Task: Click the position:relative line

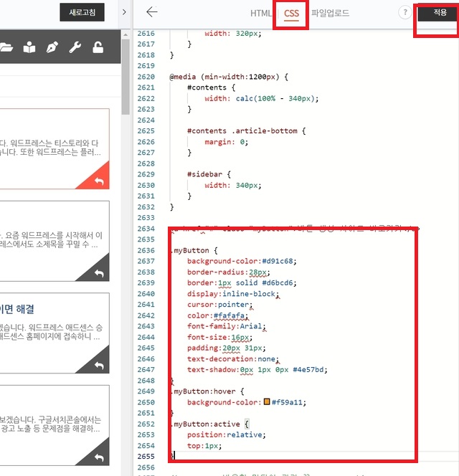Action: click(x=227, y=434)
